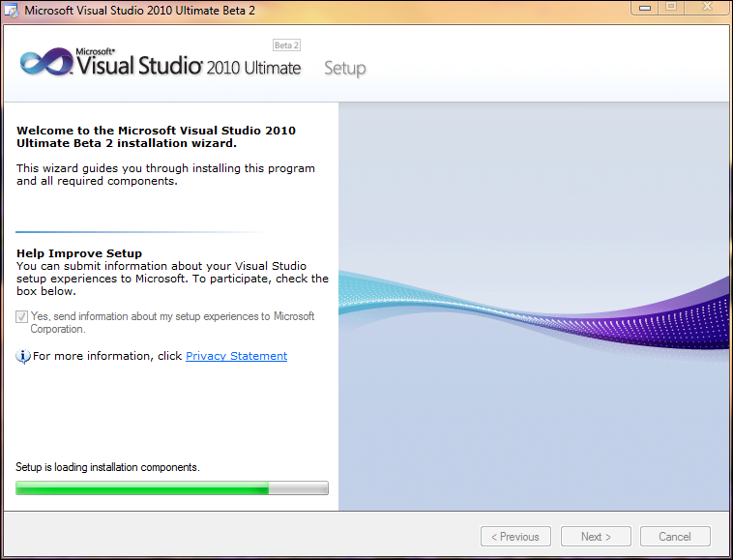This screenshot has width=733, height=560.
Task: Click the 'Help Improve Setup' heading
Action: [x=79, y=253]
